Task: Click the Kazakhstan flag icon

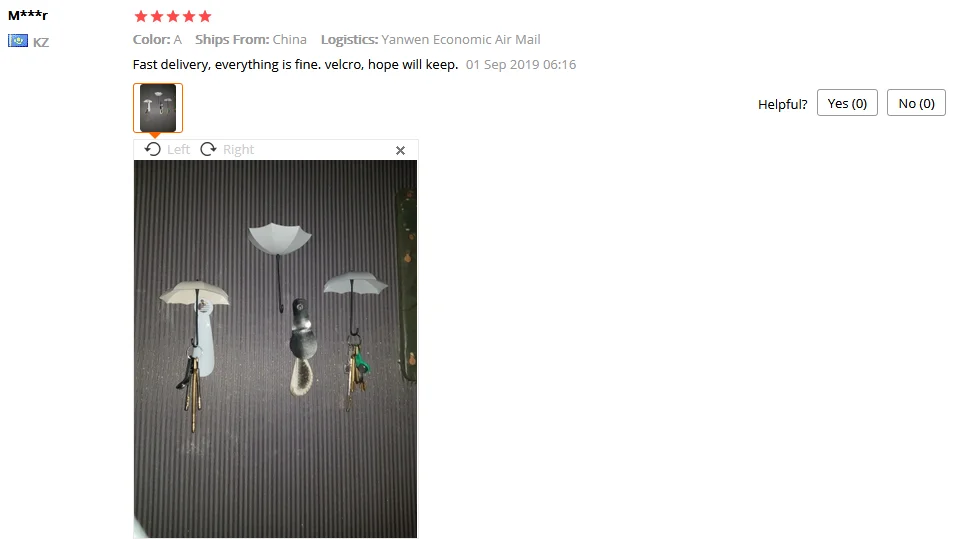Action: coord(18,41)
